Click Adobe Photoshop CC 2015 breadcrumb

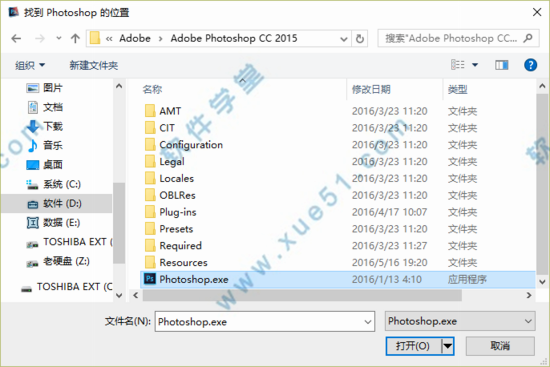click(x=234, y=38)
